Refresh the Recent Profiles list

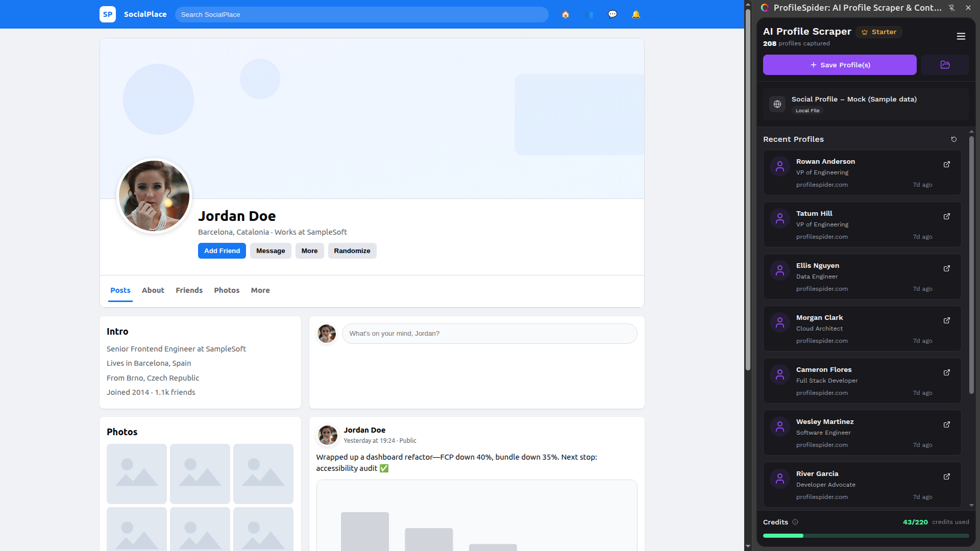tap(953, 139)
